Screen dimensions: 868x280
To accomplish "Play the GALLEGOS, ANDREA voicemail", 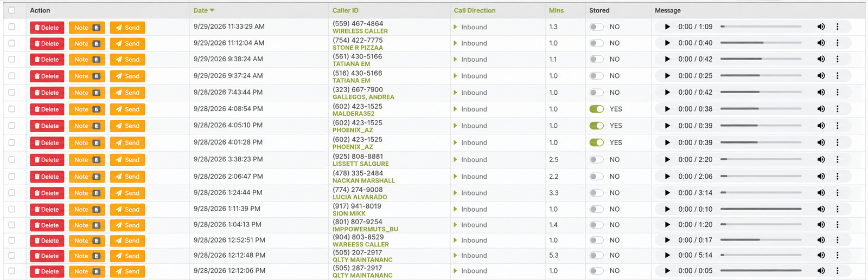I will (x=667, y=92).
